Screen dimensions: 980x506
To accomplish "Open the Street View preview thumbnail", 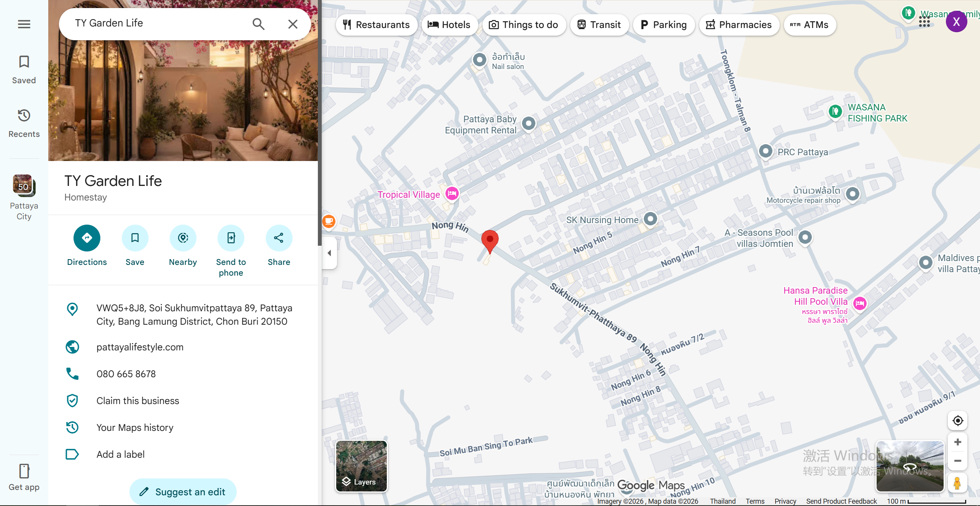I will point(910,466).
